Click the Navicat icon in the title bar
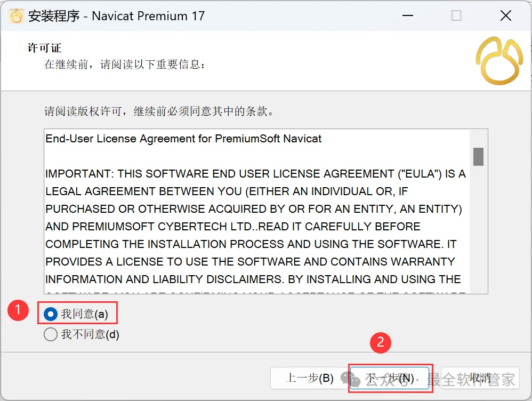Viewport: 532px width, 401px height. tap(16, 16)
